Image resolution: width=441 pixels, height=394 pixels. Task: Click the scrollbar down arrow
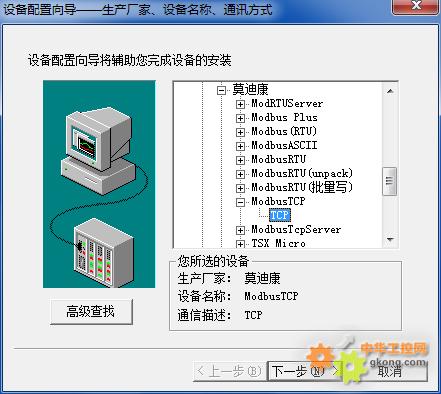click(x=390, y=239)
